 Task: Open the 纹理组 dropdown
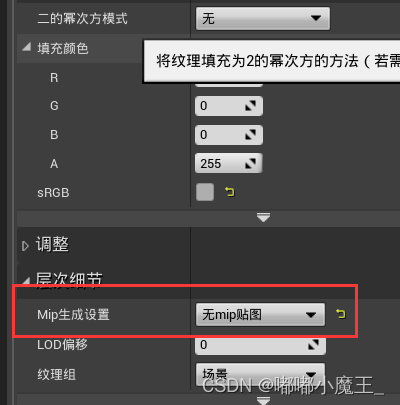click(x=260, y=375)
